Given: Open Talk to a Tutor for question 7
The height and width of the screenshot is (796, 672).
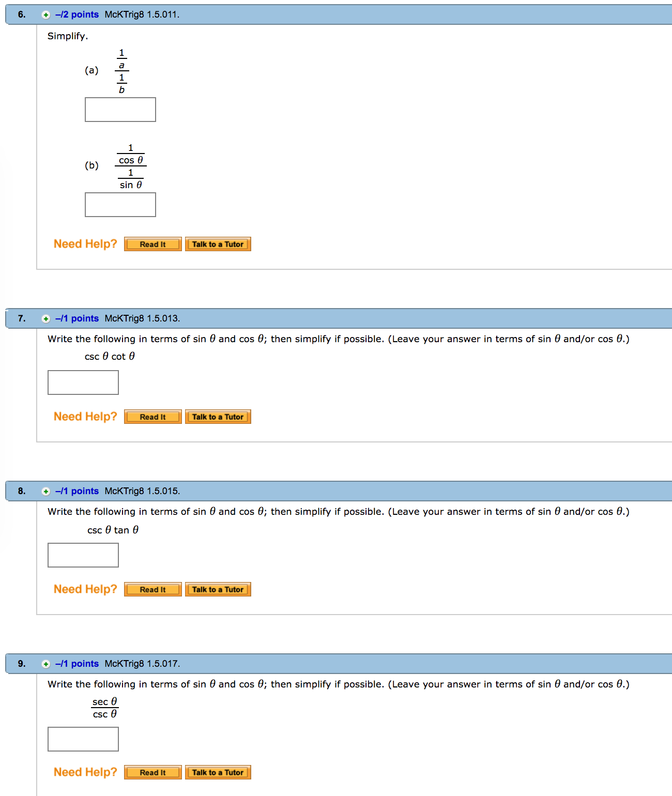Looking at the screenshot, I should (x=218, y=417).
